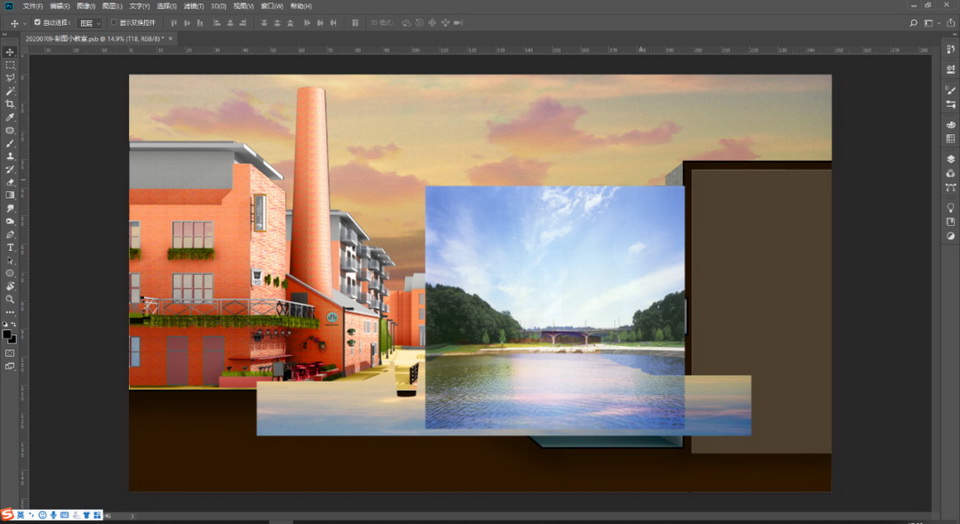Enable the 显示变换控件 checkbox
960x524 pixels.
tap(113, 22)
